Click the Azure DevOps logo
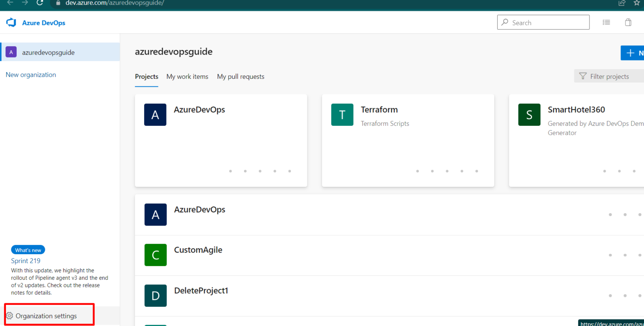The height and width of the screenshot is (326, 644). coord(10,22)
